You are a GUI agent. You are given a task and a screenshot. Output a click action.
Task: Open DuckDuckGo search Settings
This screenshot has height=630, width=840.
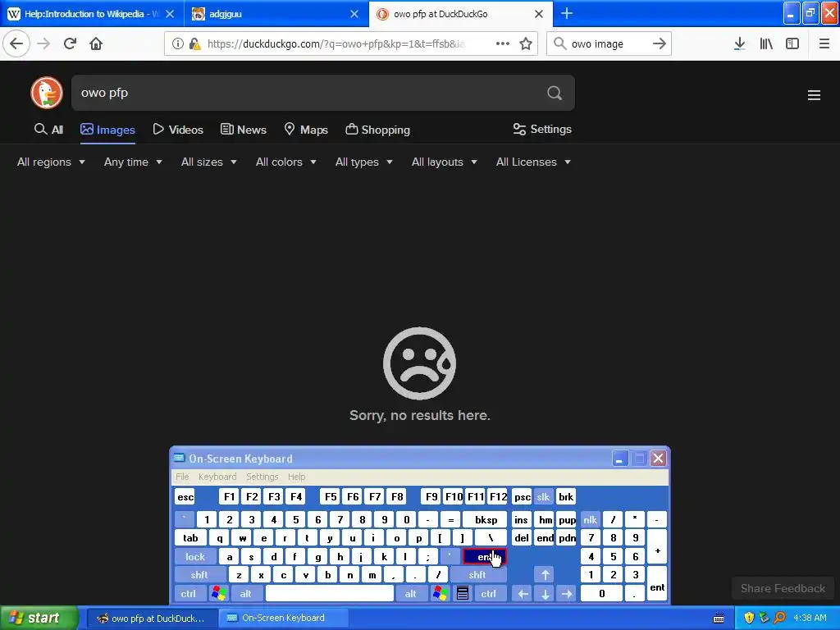(x=542, y=129)
